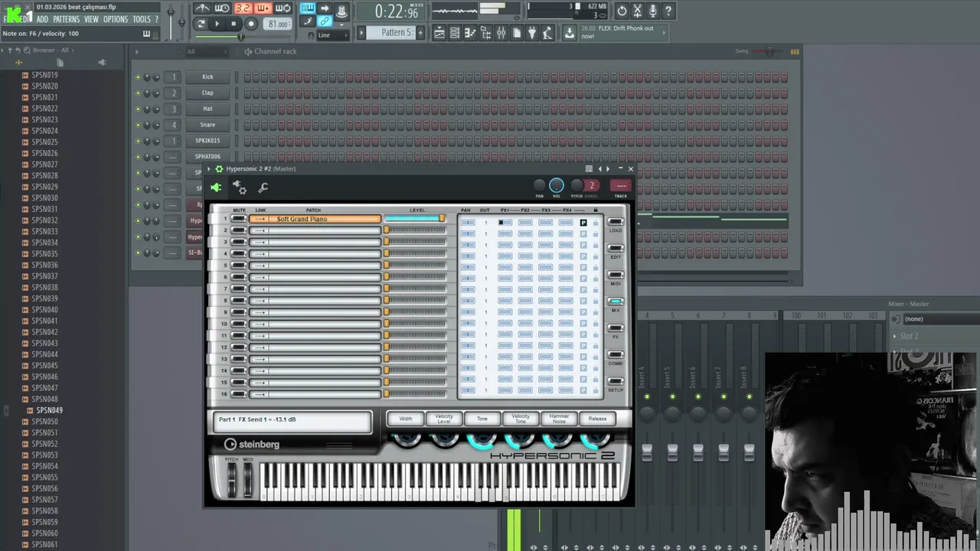This screenshot has width=980, height=551.
Task: Click the Velocity Level hyper knob label
Action: 444,419
